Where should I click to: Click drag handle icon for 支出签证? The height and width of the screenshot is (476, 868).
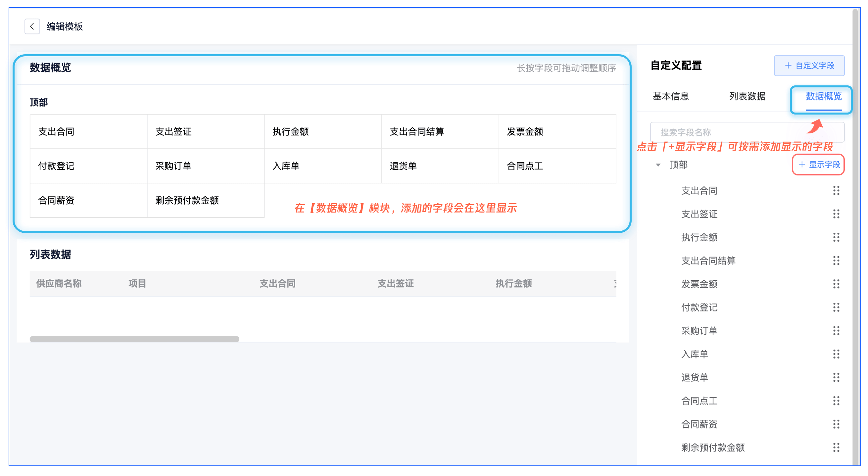tap(836, 214)
